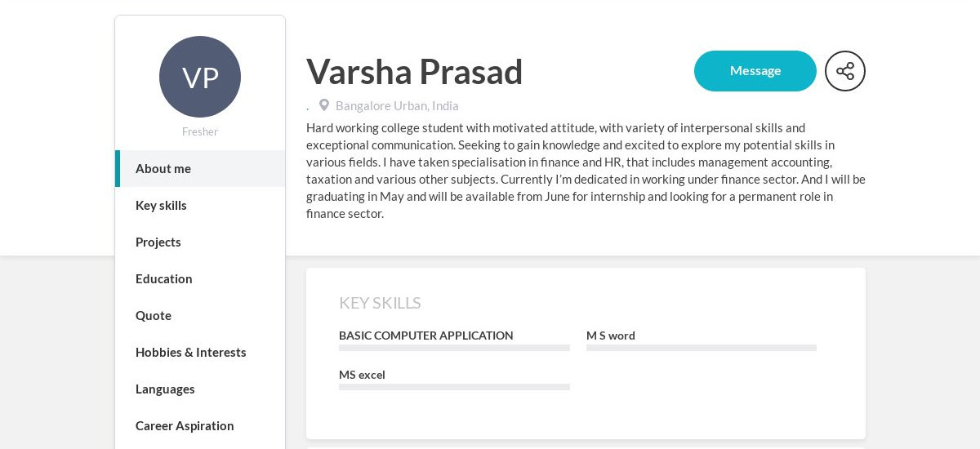Click Bangalore Urban, India location text
Image resolution: width=980 pixels, height=449 pixels.
click(397, 105)
